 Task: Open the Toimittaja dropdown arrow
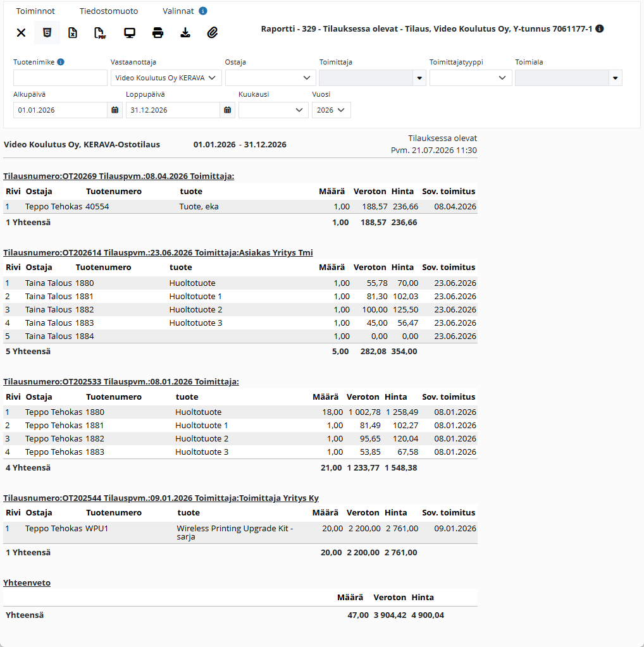pyautogui.click(x=419, y=78)
